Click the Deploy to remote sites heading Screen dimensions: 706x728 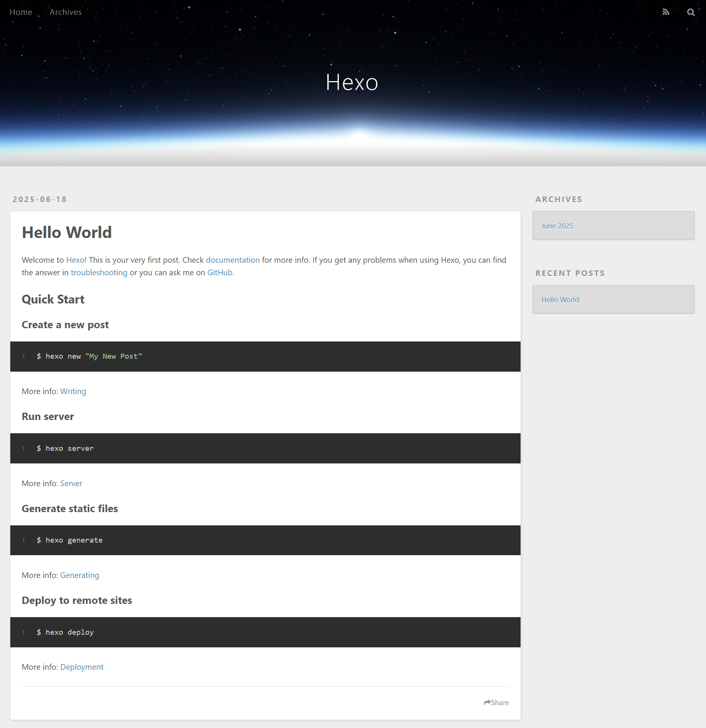(x=77, y=600)
